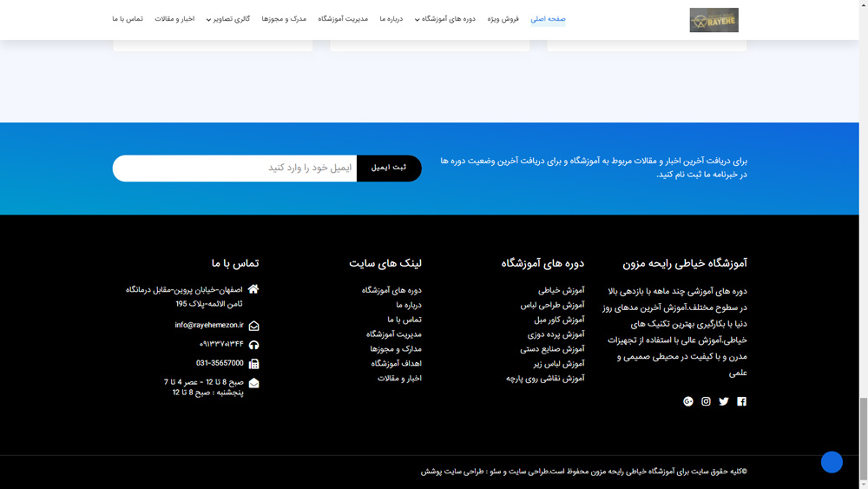The image size is (868, 489).
Task: Open مدیریت آموزشگاه in the top navigation
Action: (343, 19)
